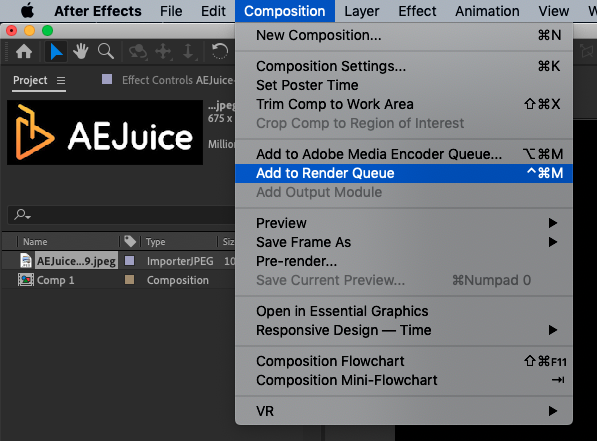This screenshot has height=441, width=597.
Task: Click the project search field
Action: tap(121, 215)
